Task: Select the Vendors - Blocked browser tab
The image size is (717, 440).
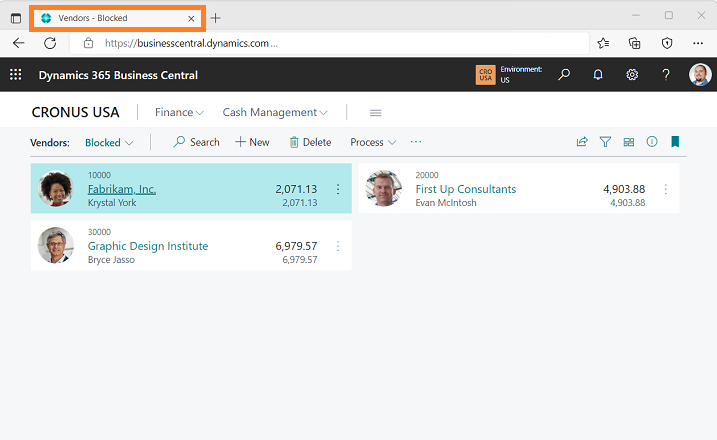Action: 117,18
